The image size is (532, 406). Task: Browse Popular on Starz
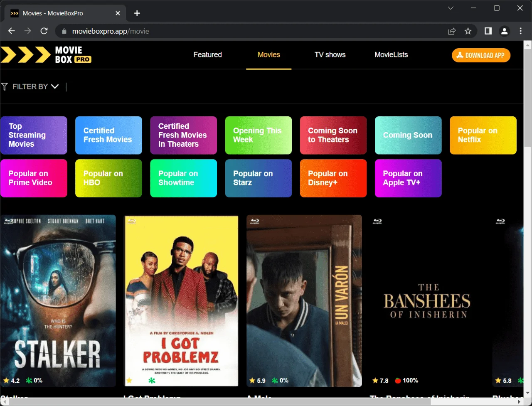coord(259,178)
